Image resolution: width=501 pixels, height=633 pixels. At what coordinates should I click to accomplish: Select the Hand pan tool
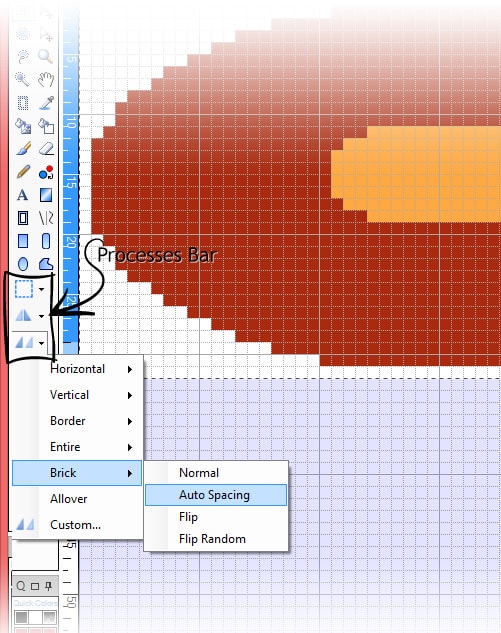click(46, 79)
